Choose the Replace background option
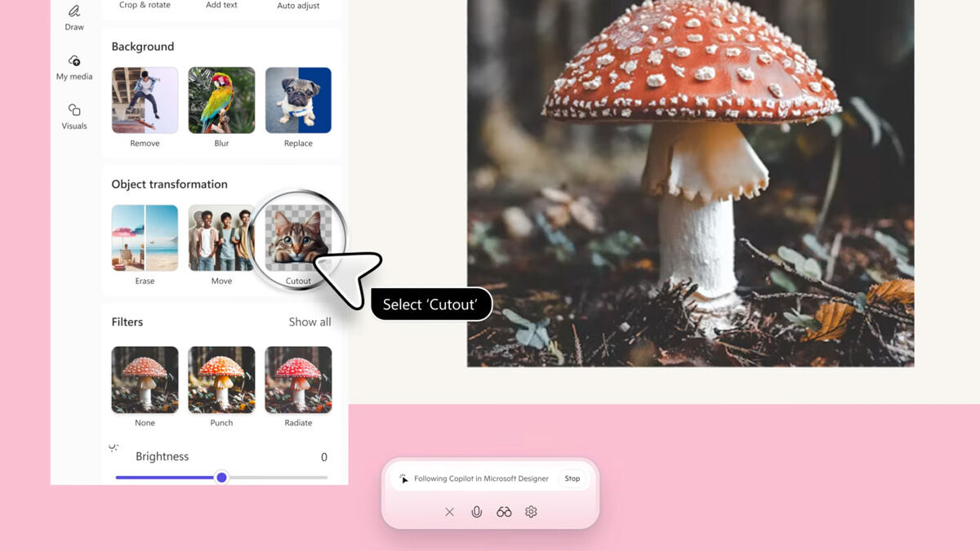This screenshot has width=980, height=551. 298,100
